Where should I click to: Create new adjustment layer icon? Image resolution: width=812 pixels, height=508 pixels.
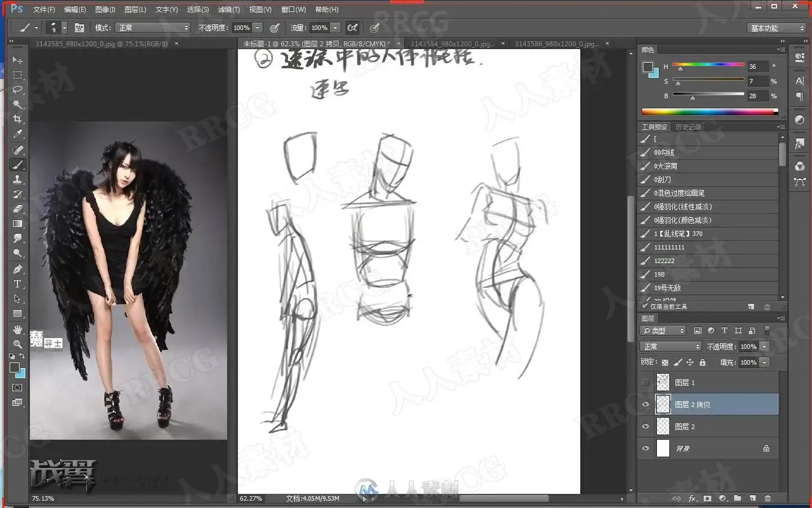[x=722, y=498]
